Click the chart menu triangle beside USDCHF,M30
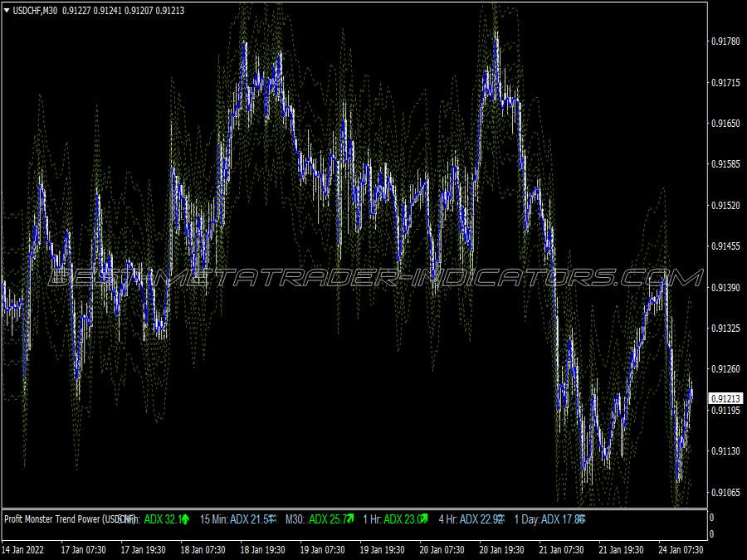The image size is (747, 560). click(x=7, y=11)
